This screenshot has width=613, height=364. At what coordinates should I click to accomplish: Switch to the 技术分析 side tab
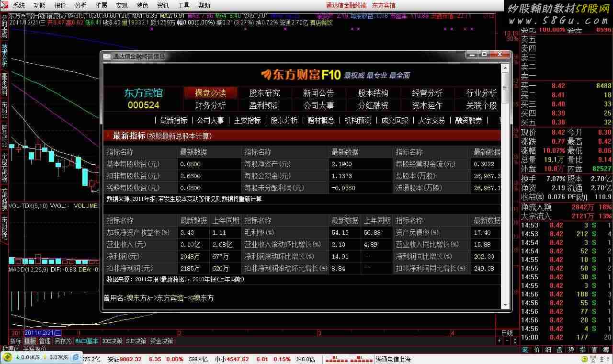pyautogui.click(x=4, y=56)
